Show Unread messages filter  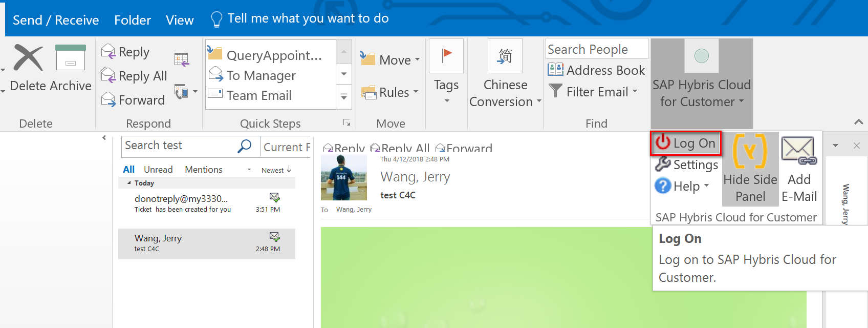[158, 169]
